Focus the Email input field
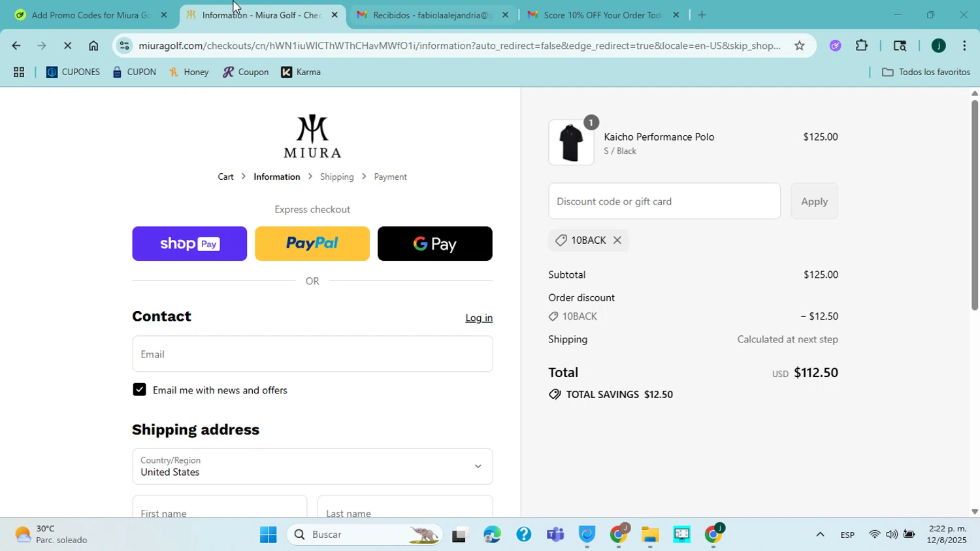Image resolution: width=980 pixels, height=551 pixels. coord(312,354)
